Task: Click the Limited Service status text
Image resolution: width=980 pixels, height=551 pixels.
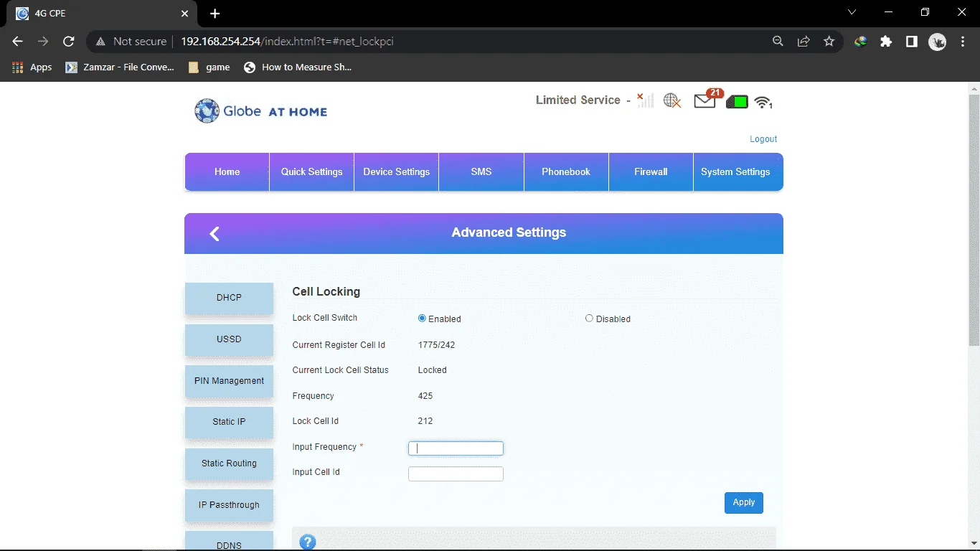Action: (x=578, y=100)
